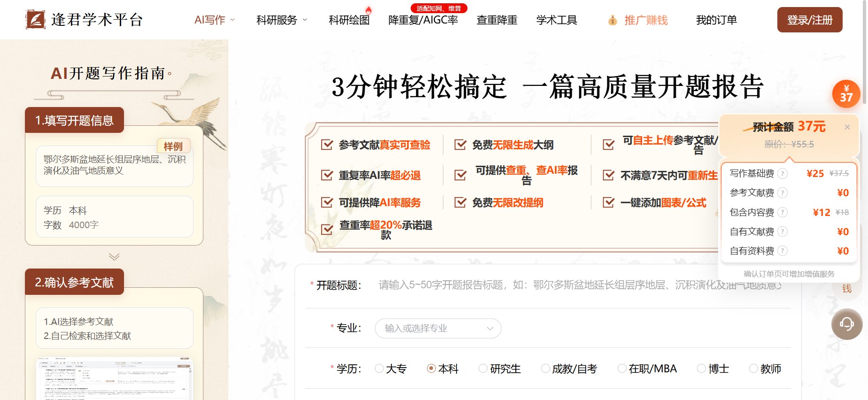Click 适配知网、维普 badge
This screenshot has height=400, width=868.
coord(439,8)
